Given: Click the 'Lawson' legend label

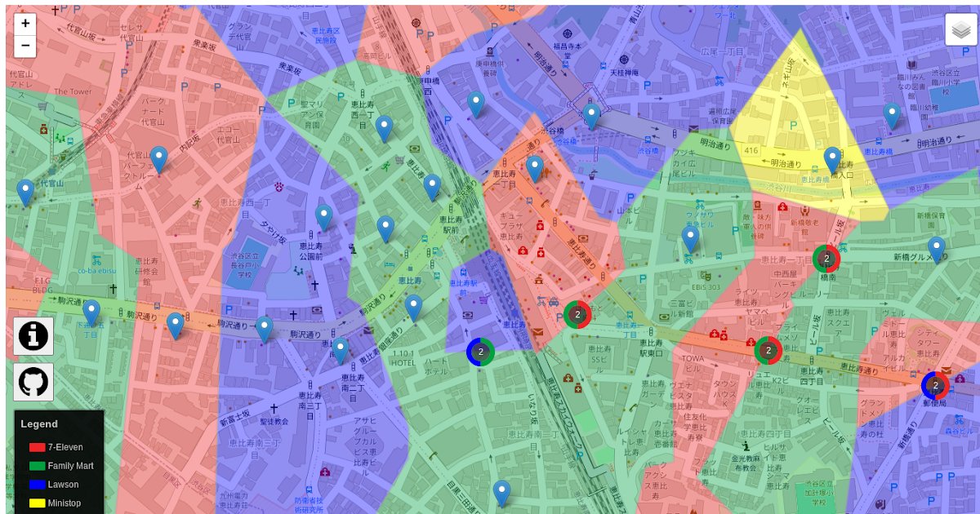Looking at the screenshot, I should pos(64,485).
